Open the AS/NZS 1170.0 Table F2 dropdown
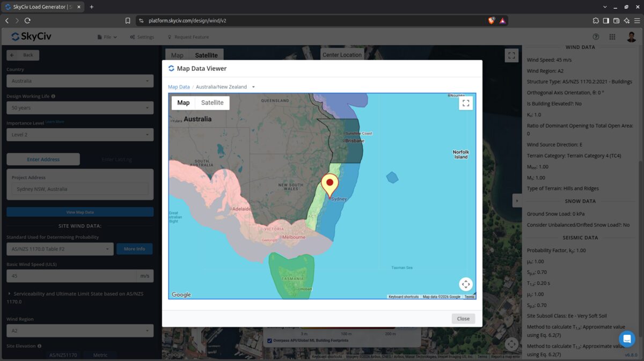 click(60, 249)
